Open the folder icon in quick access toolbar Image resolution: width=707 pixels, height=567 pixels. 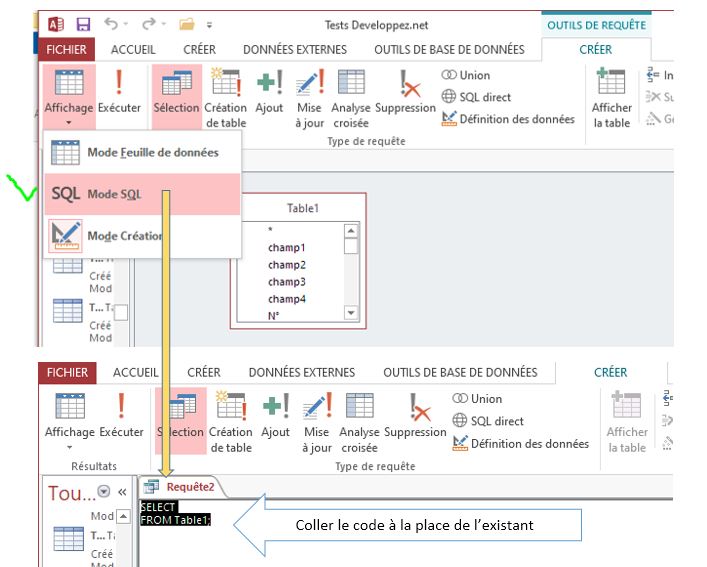click(x=187, y=23)
